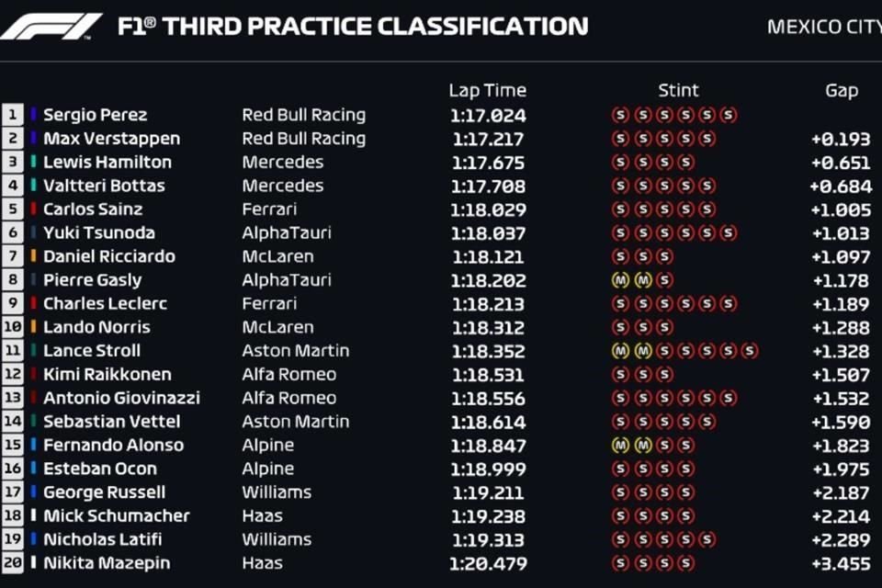Click the first yellow medium tyre icon in Pierre Gasly's stint

[x=620, y=280]
